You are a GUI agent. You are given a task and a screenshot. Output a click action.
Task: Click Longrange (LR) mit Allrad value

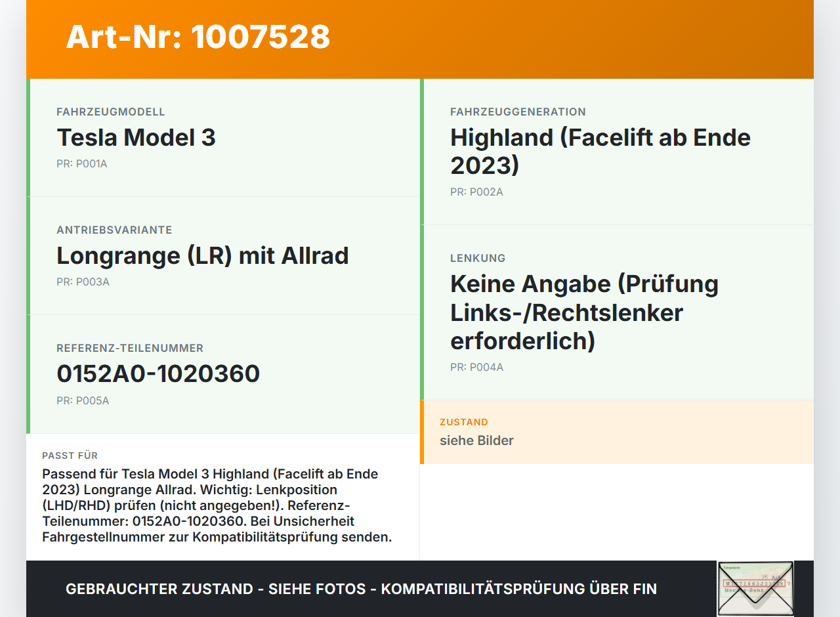pyautogui.click(x=203, y=255)
